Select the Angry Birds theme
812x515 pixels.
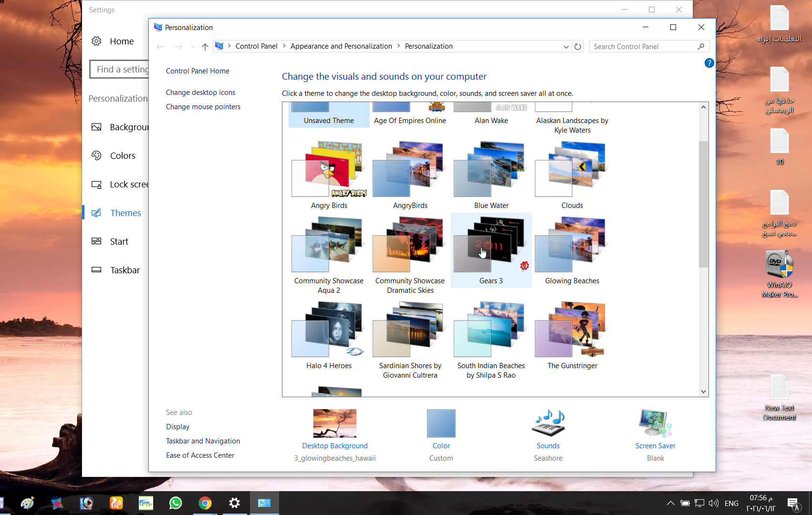click(329, 175)
